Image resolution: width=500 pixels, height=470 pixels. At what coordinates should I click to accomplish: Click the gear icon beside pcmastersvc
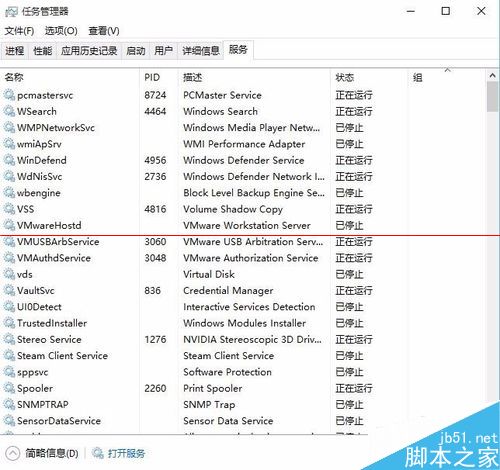pyautogui.click(x=9, y=95)
